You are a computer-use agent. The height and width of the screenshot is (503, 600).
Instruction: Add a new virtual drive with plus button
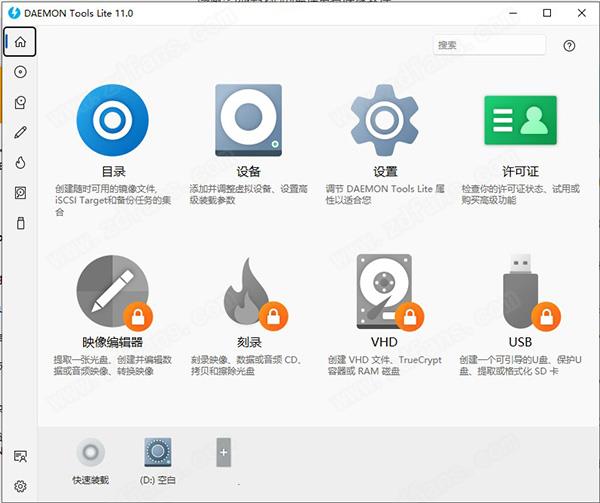(223, 453)
